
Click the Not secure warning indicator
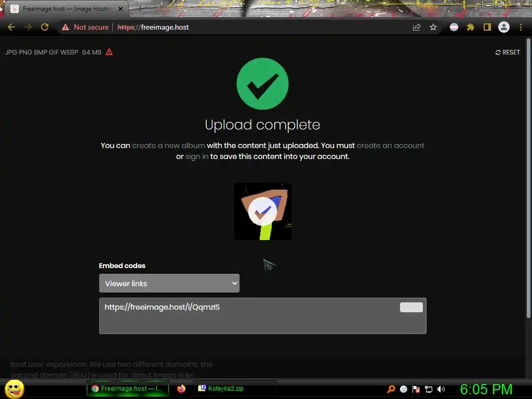click(85, 27)
